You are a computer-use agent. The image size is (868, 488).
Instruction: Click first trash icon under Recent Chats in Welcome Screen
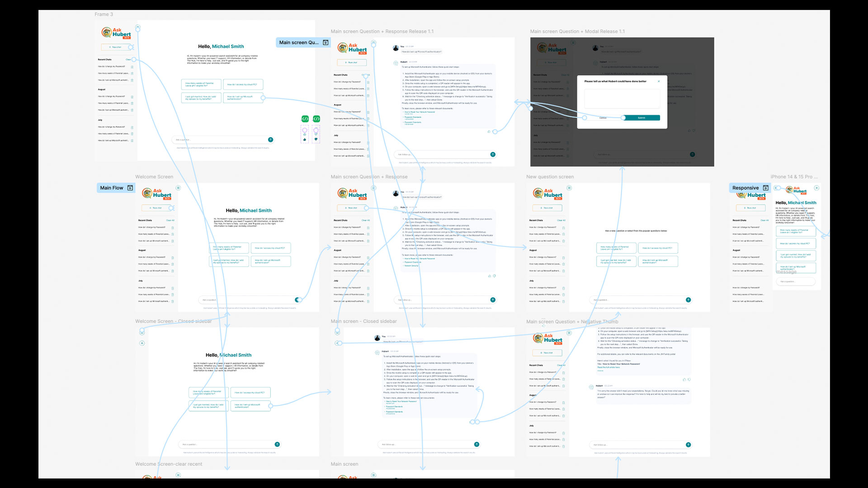tap(173, 228)
